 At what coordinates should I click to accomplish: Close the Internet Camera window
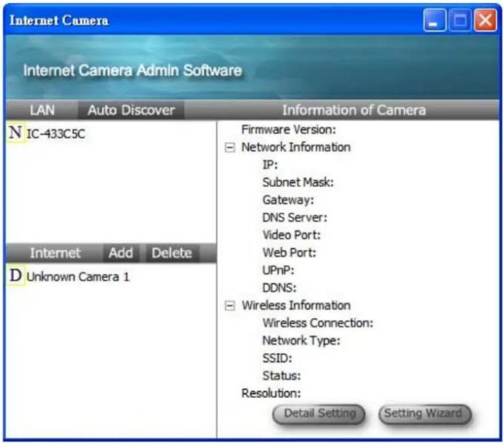pyautogui.click(x=485, y=20)
